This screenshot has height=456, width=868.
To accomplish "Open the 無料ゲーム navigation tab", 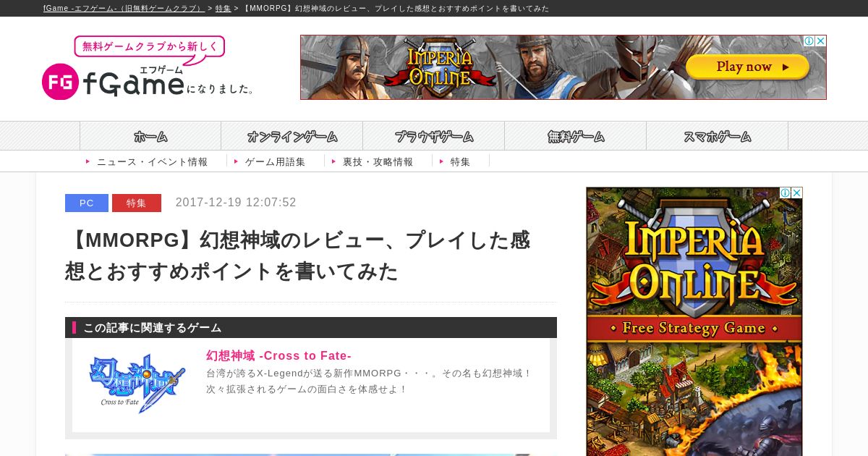I will [x=576, y=136].
